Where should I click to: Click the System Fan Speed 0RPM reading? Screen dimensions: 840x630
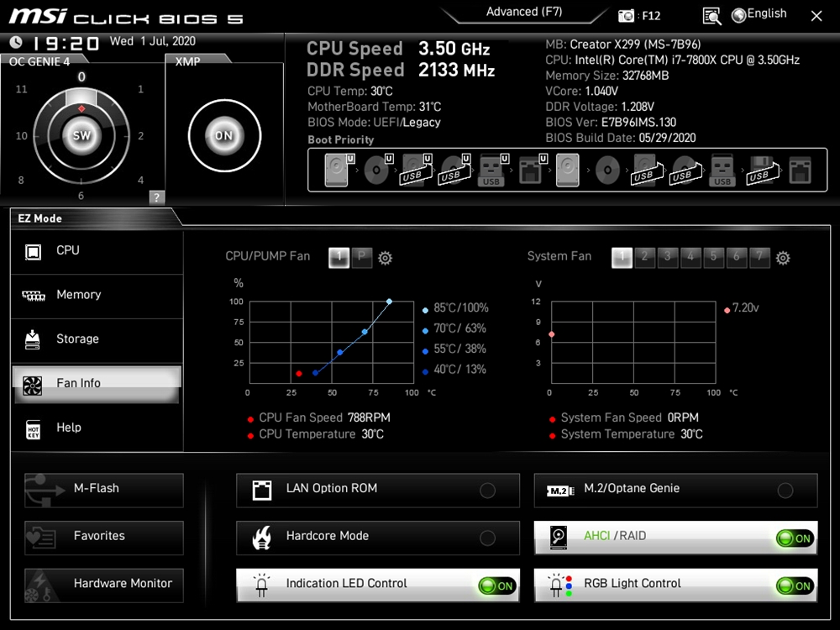(x=629, y=417)
